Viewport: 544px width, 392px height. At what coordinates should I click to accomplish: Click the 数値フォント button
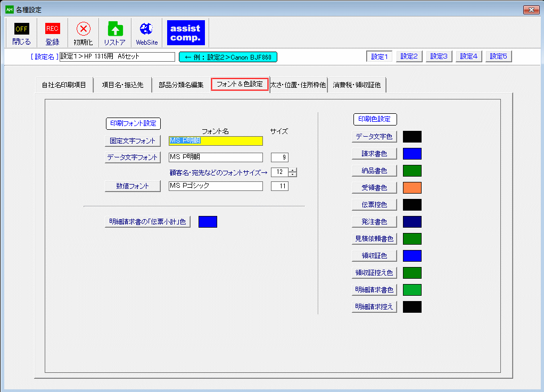click(133, 186)
